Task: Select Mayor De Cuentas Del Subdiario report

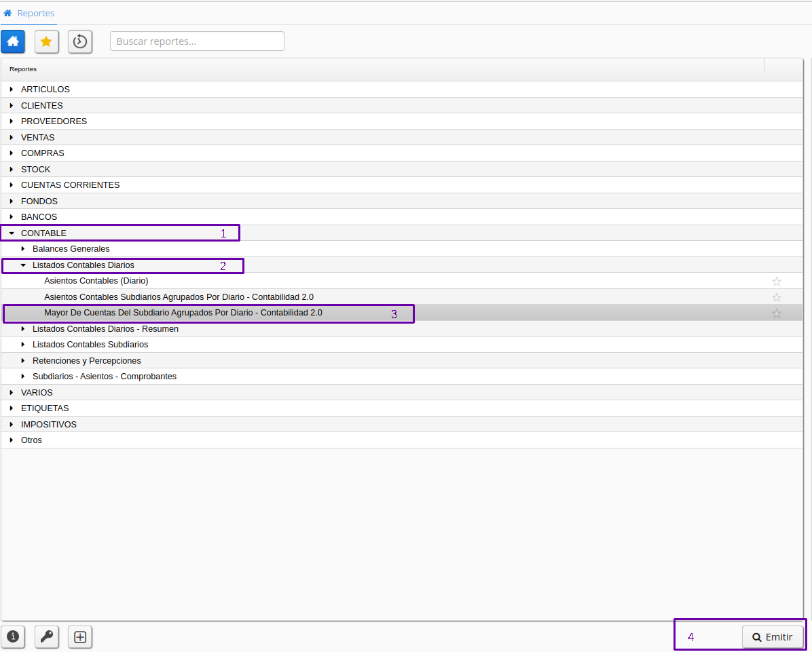Action: (x=183, y=313)
